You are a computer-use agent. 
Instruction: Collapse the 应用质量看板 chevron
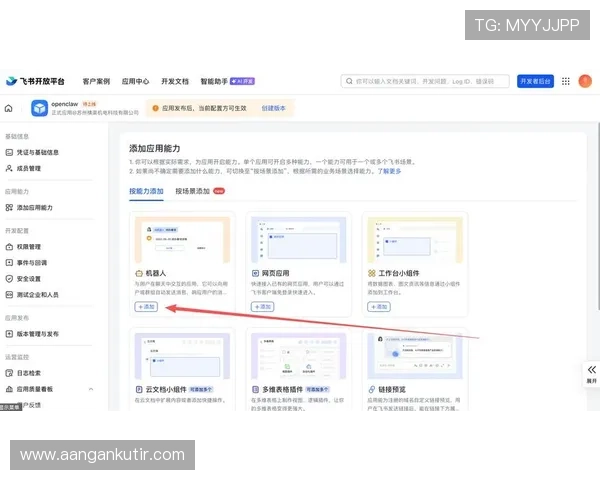[x=91, y=389]
